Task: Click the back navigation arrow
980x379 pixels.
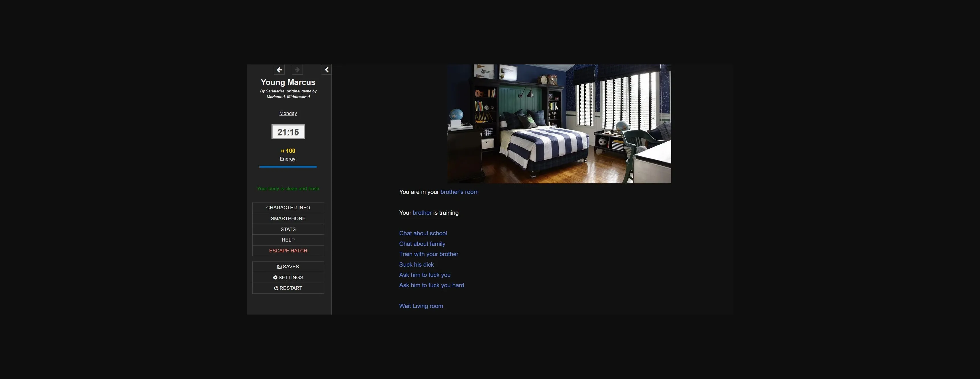Action: [279, 70]
